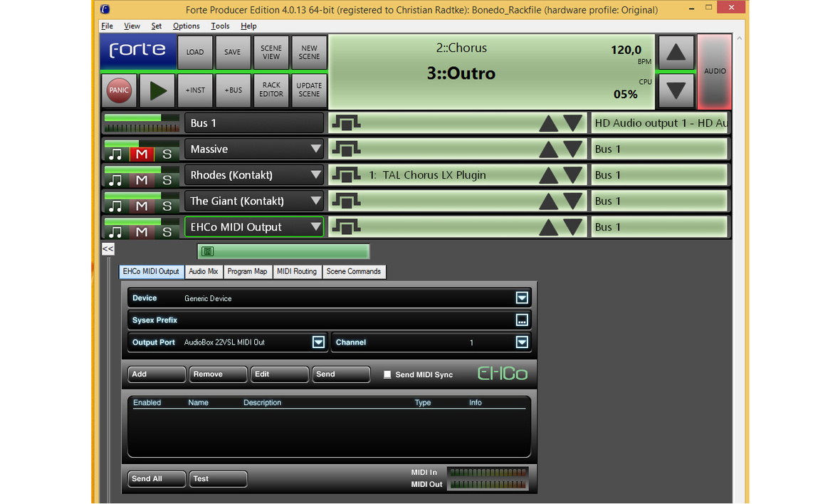
Task: Solo the EHCo MIDI Output module
Action: (167, 232)
